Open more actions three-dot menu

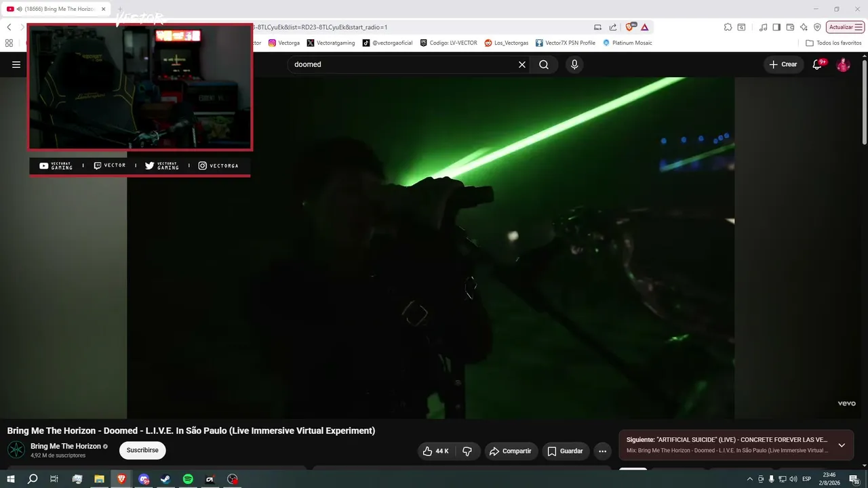click(x=602, y=451)
